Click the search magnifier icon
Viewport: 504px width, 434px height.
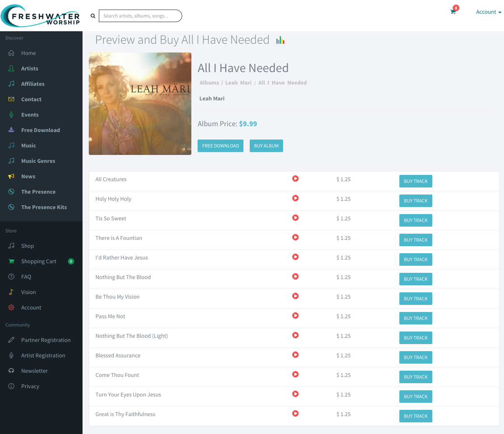[x=93, y=16]
